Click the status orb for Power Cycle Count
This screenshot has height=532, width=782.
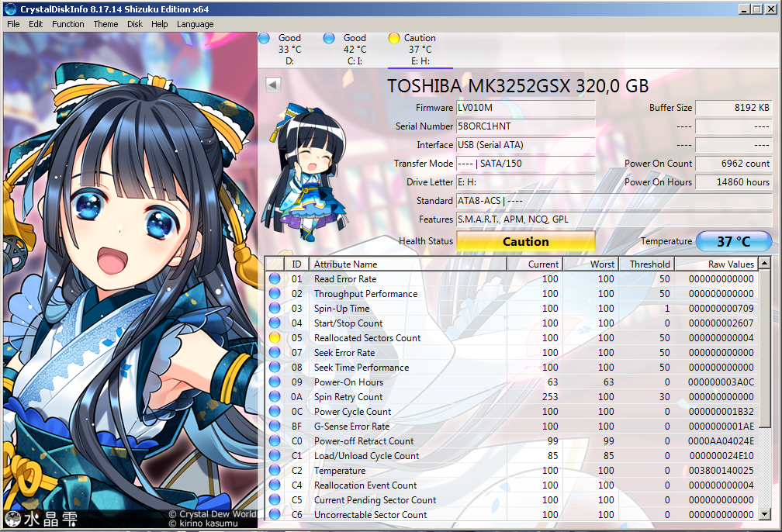click(275, 411)
